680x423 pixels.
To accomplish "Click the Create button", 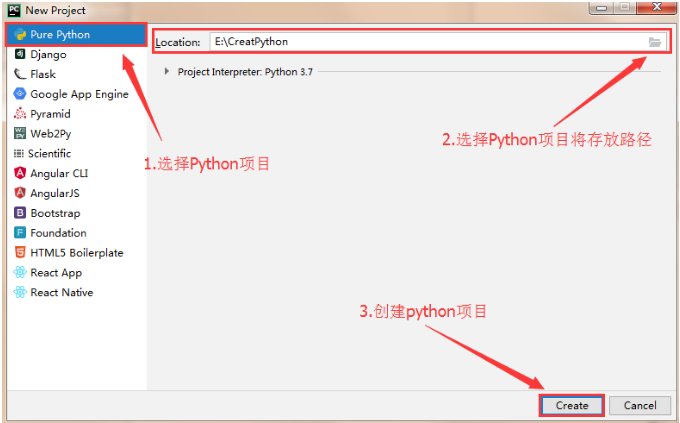I will 572,405.
